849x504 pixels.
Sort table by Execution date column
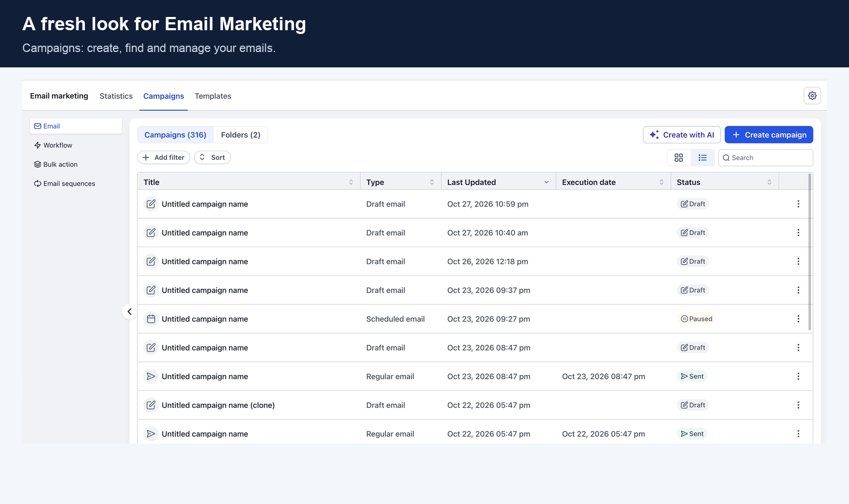661,182
